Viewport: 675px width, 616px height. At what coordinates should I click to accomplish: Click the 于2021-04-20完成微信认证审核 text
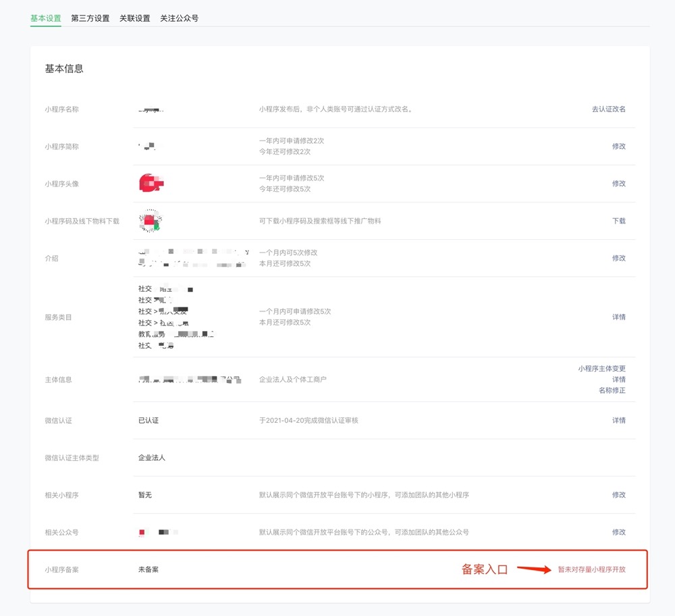(x=308, y=420)
